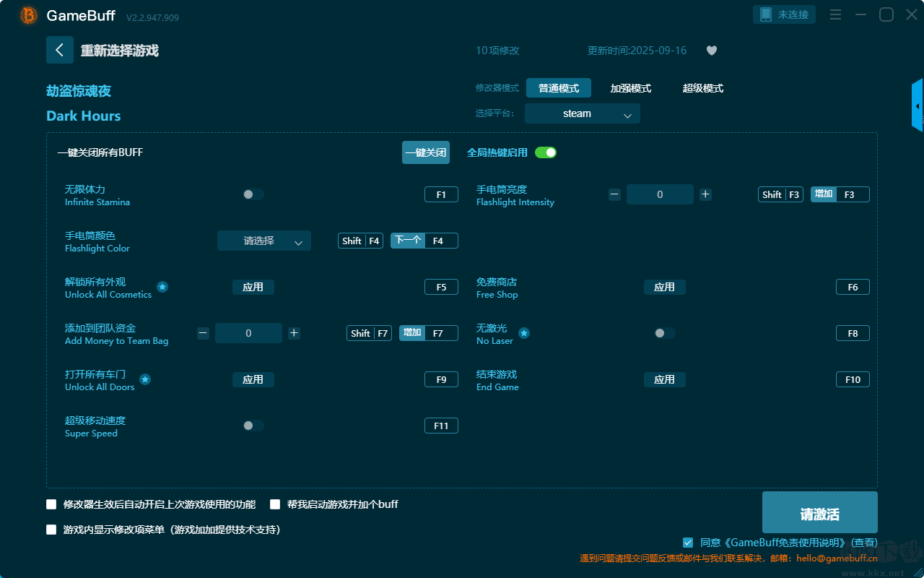Click the heart favorite icon
924x578 pixels.
pyautogui.click(x=711, y=51)
